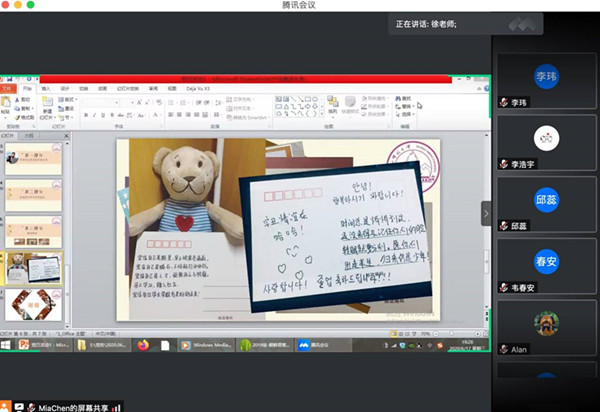
Task: Click the muted microphone icon beside Alan
Action: click(x=504, y=349)
